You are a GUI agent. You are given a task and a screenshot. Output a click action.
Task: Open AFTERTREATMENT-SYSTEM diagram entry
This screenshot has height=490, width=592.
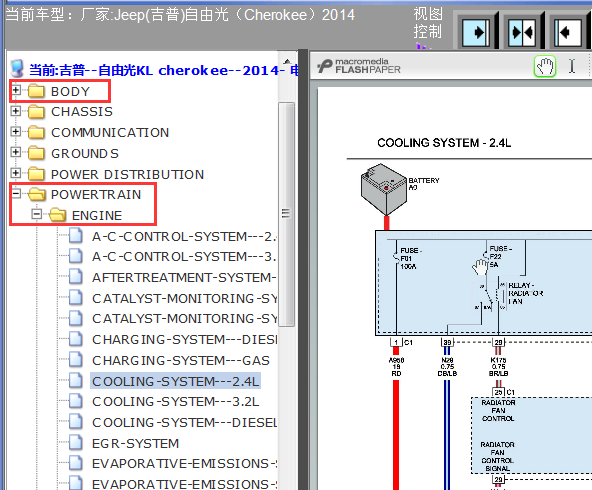[184, 278]
